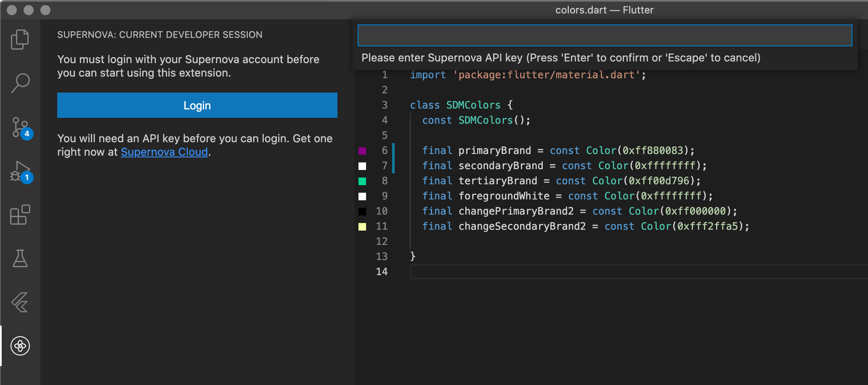Click the SDMColors class name on line 3

[x=473, y=105]
